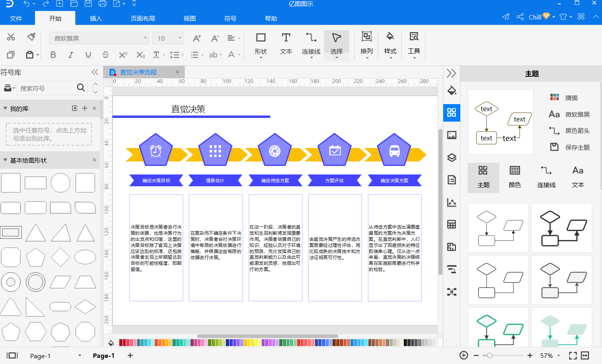Open the table panel icon in sidebar
Screen dimensions: 602x364
point(452,225)
